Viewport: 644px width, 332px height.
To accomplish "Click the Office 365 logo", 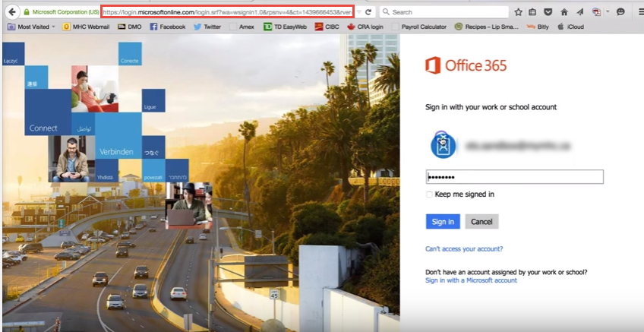I will [x=466, y=66].
